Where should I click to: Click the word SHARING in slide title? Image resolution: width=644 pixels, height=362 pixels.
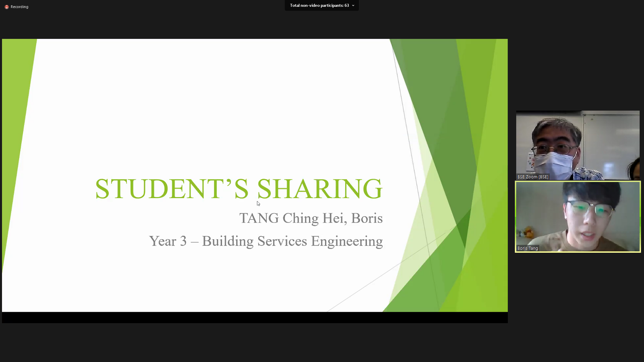pos(319,189)
